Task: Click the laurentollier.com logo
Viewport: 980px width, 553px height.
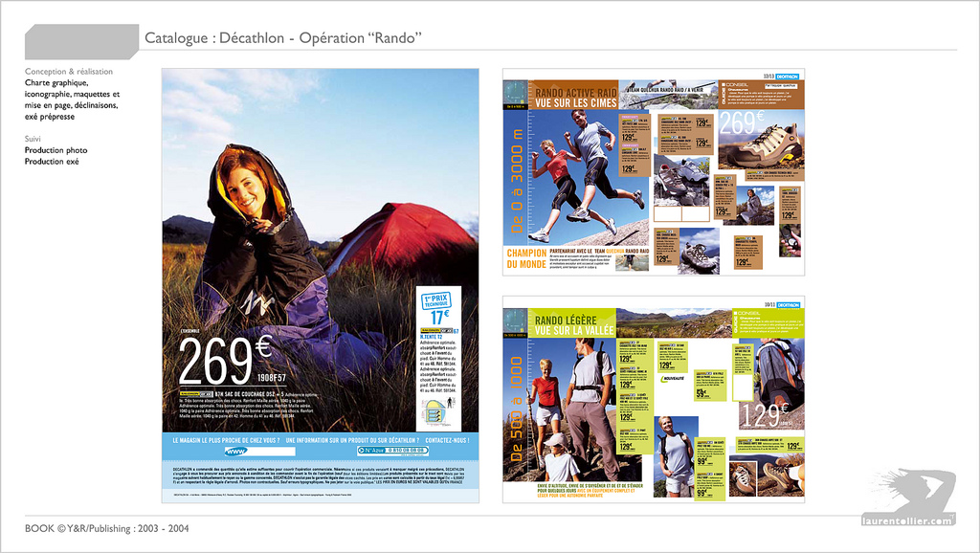Action: (x=909, y=498)
